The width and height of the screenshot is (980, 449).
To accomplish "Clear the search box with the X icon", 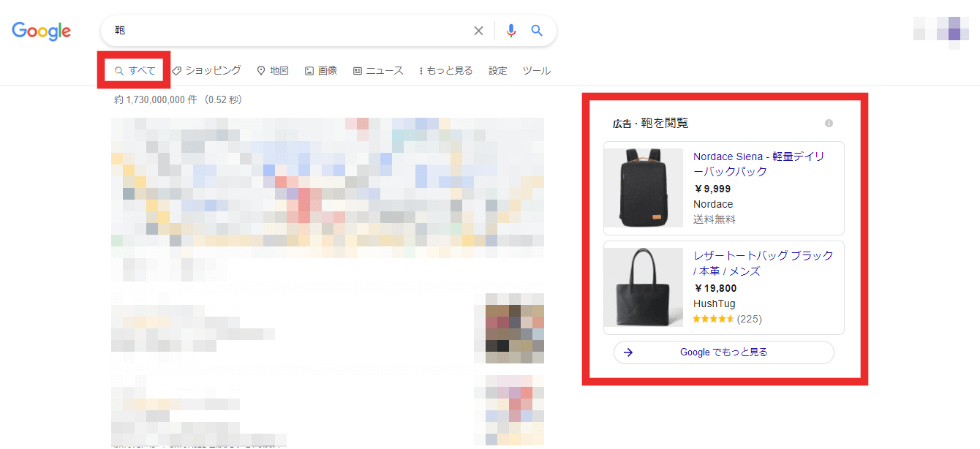I will coord(478,31).
